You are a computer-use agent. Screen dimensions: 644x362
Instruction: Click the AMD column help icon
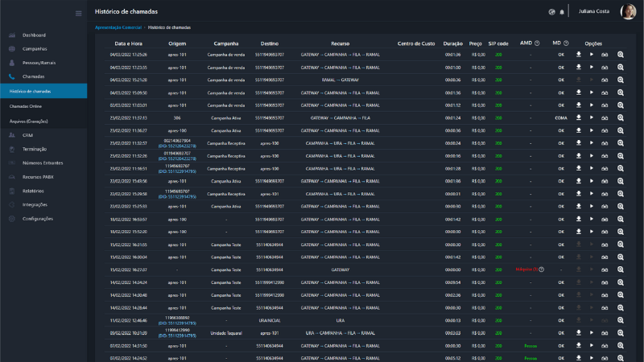[x=537, y=43]
